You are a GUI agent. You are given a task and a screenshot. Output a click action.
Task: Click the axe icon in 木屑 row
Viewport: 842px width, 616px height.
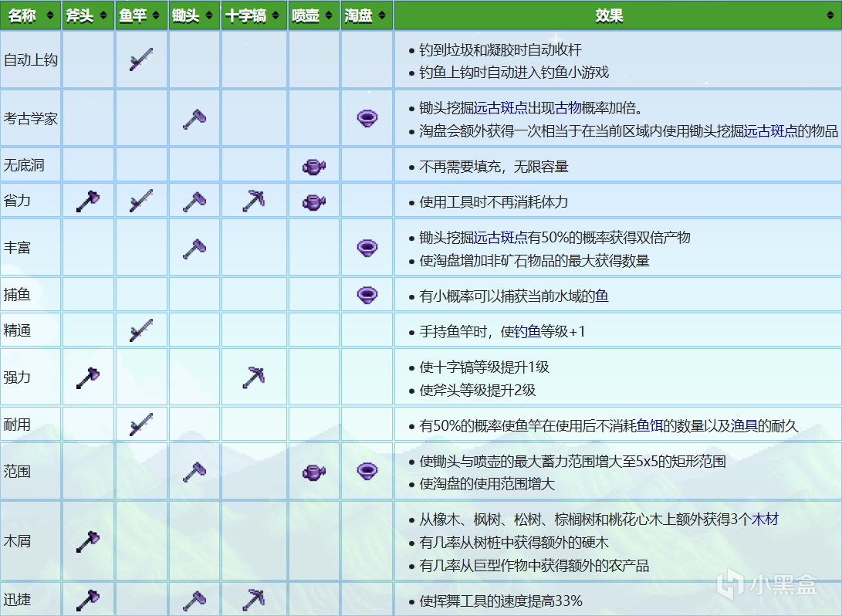point(88,541)
